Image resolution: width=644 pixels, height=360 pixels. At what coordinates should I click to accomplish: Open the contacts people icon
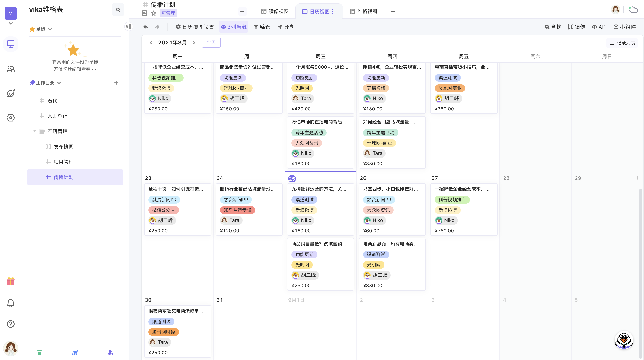tap(11, 69)
